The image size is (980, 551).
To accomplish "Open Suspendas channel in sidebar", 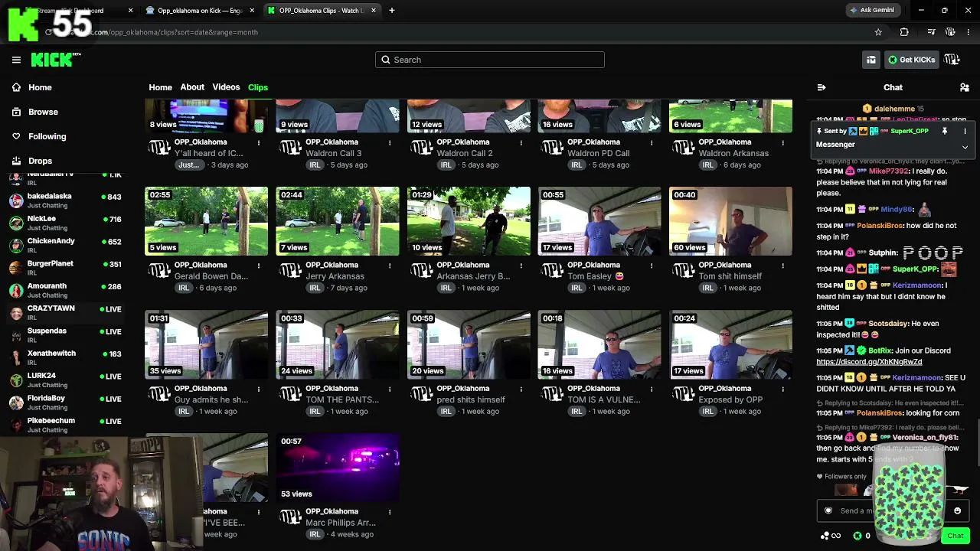I will (66, 335).
